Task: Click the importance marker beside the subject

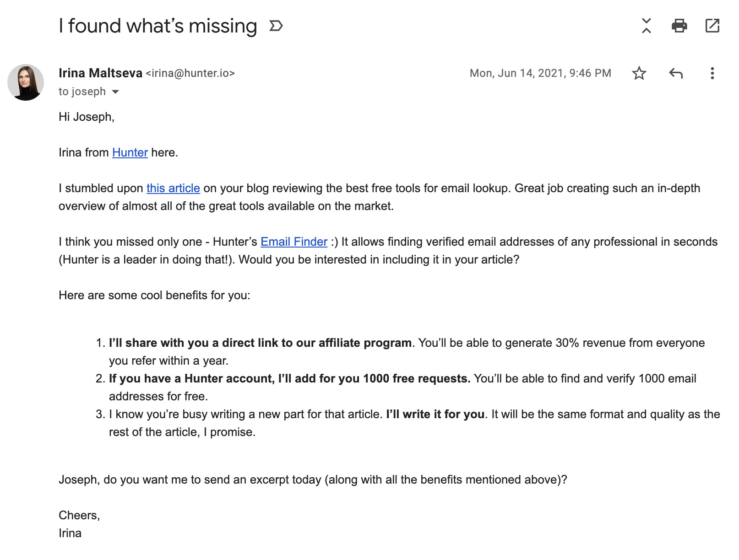Action: [276, 26]
